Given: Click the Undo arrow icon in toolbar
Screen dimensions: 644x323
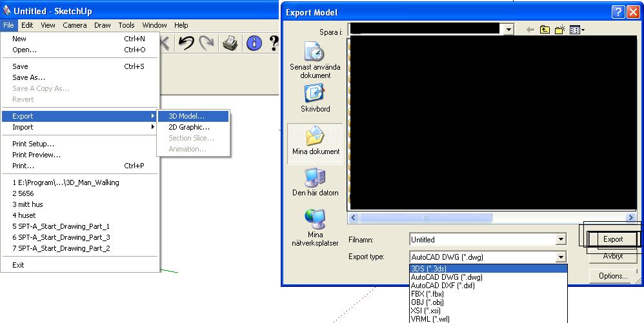Looking at the screenshot, I should (186, 43).
